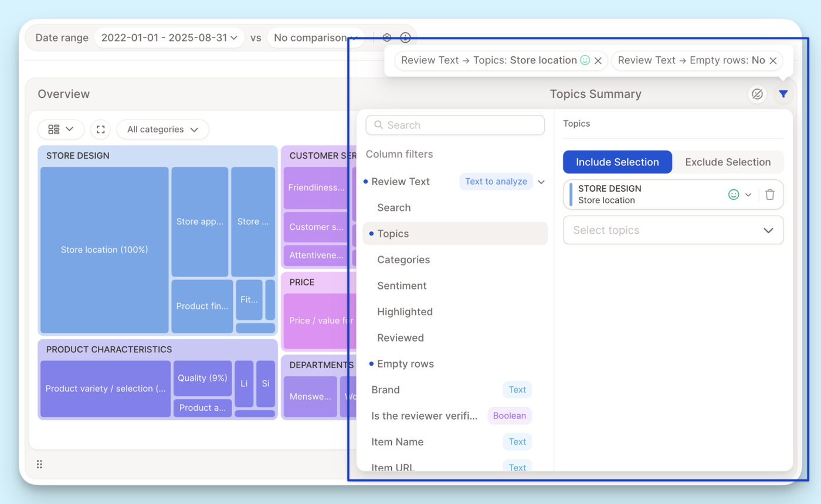This screenshot has width=821, height=504.
Task: Open the Select topics dropdown
Action: click(x=673, y=230)
